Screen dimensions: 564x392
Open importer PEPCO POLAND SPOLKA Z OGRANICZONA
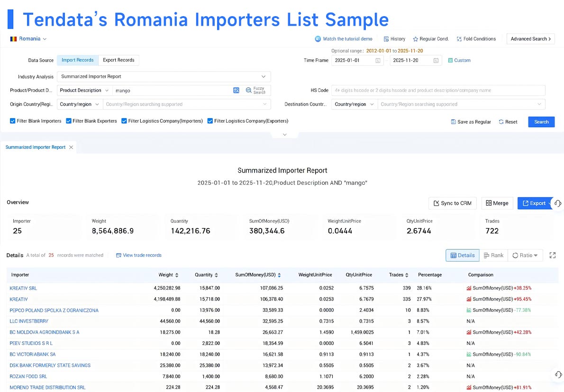54,310
